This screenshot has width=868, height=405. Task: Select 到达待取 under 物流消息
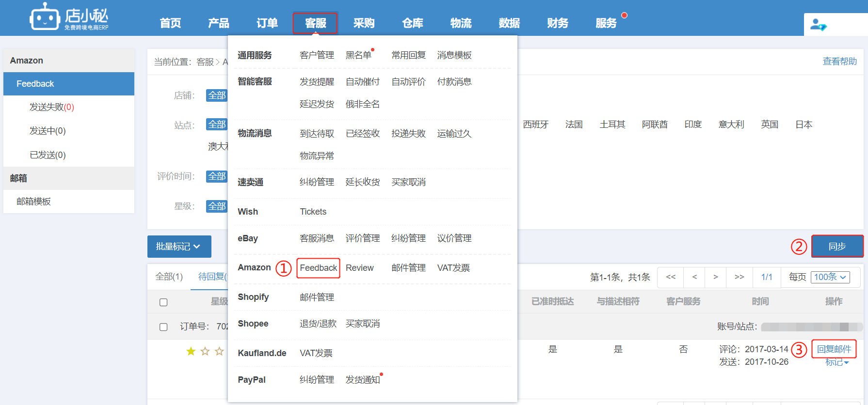(317, 134)
